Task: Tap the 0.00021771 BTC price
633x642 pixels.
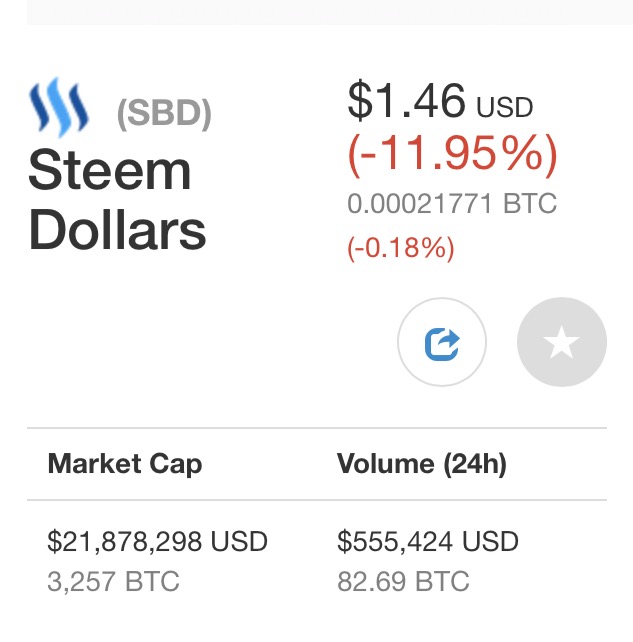Action: (452, 204)
